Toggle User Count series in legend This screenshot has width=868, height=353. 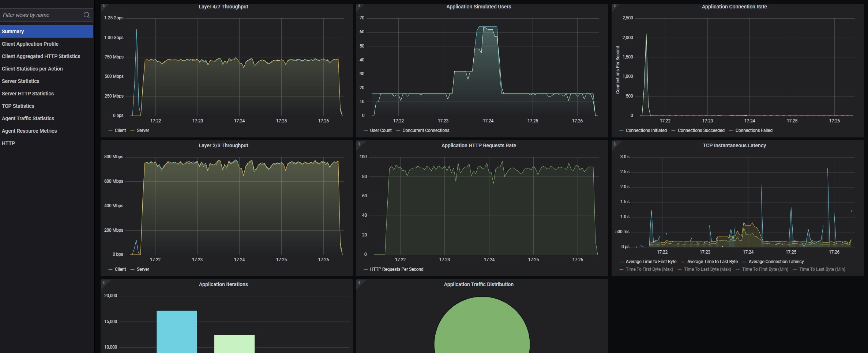tap(380, 130)
